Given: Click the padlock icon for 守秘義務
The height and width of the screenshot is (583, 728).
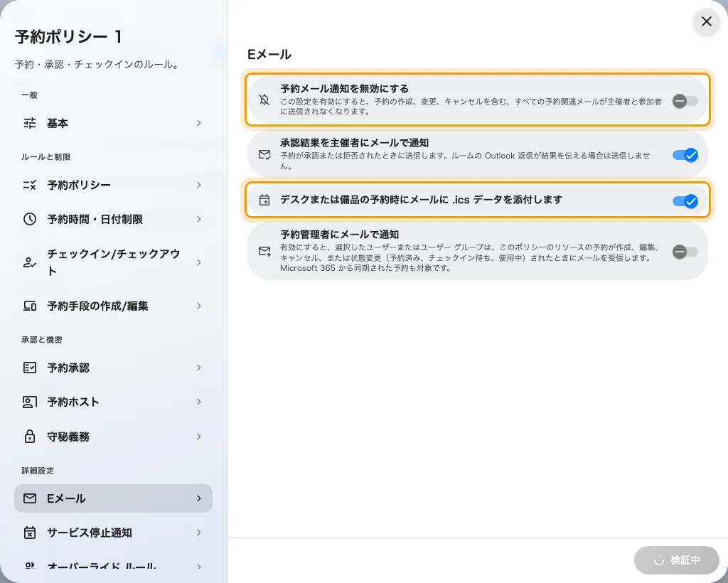Looking at the screenshot, I should [x=30, y=437].
